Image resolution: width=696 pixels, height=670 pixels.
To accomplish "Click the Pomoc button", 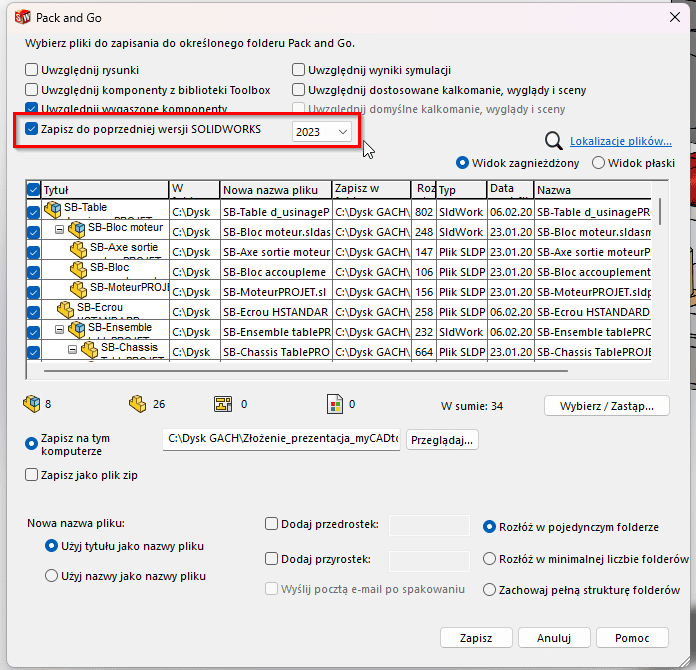I will coord(632,638).
